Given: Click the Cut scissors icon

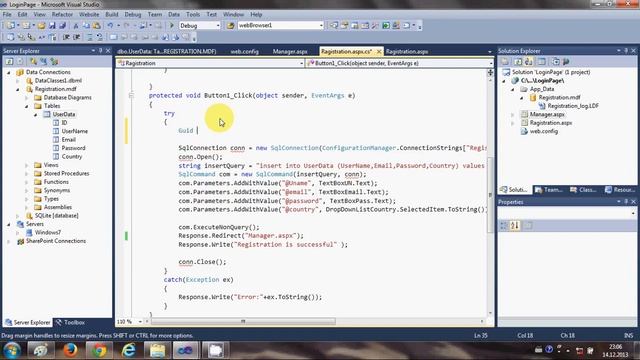Looking at the screenshot, I should pyautogui.click(x=76, y=25).
